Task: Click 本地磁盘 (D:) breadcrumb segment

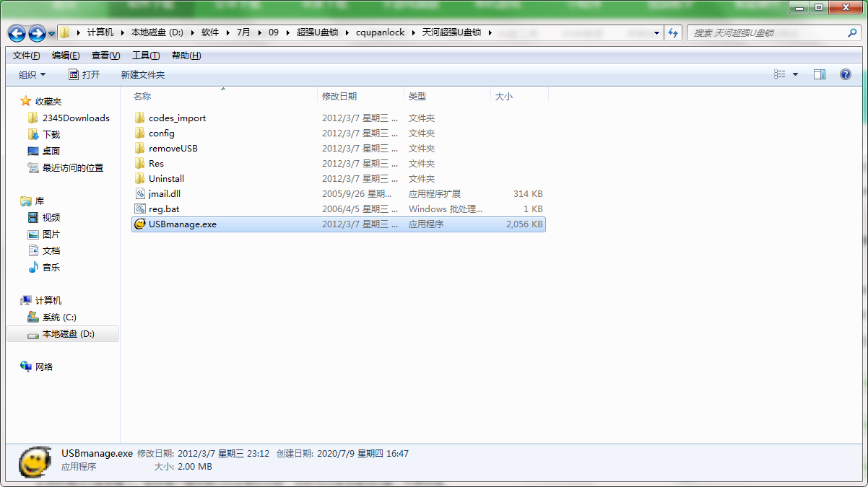Action: [157, 32]
